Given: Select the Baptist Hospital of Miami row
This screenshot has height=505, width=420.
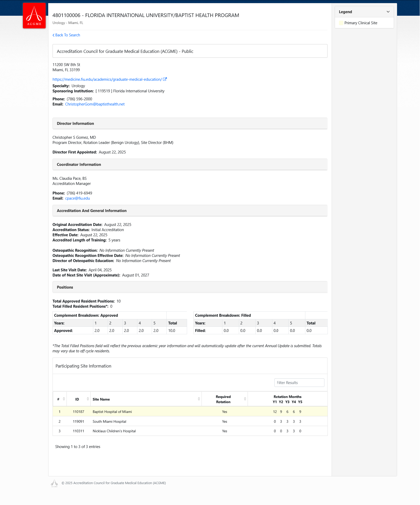Looking at the screenshot, I should pos(190,412).
